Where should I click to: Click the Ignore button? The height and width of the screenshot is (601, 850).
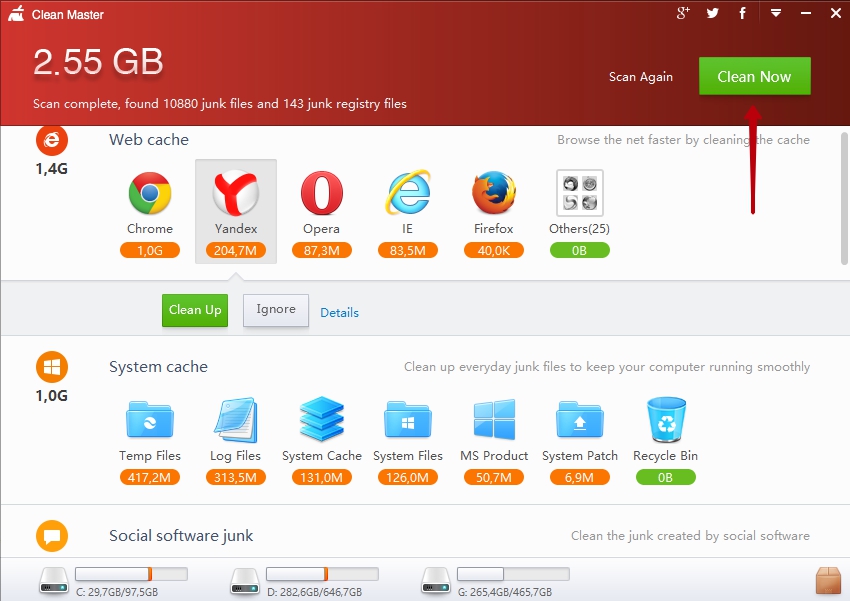pos(276,310)
